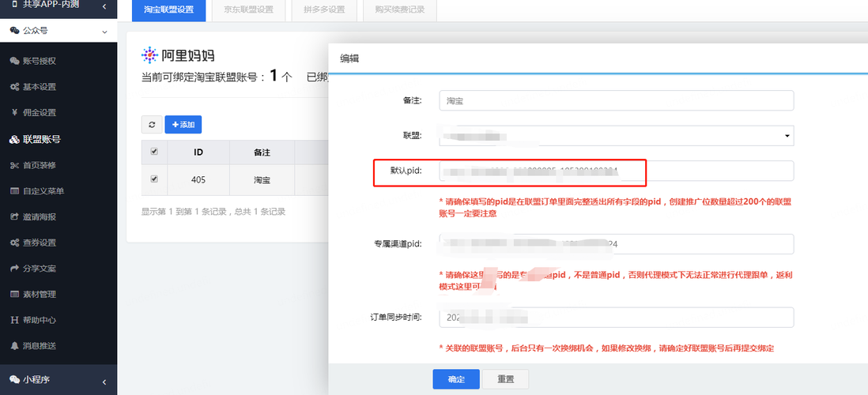
Task: Click the 阿里妈妈 logo icon
Action: click(149, 55)
